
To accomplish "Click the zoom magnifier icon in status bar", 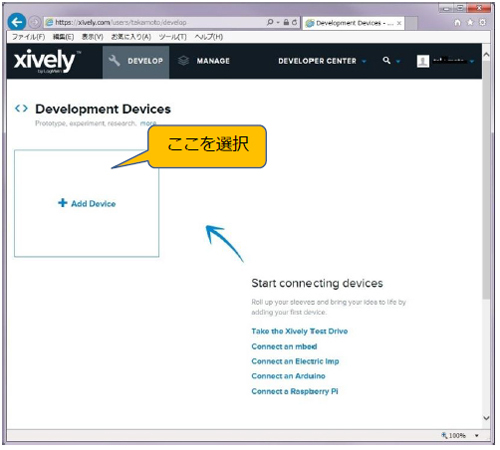I will tap(444, 435).
